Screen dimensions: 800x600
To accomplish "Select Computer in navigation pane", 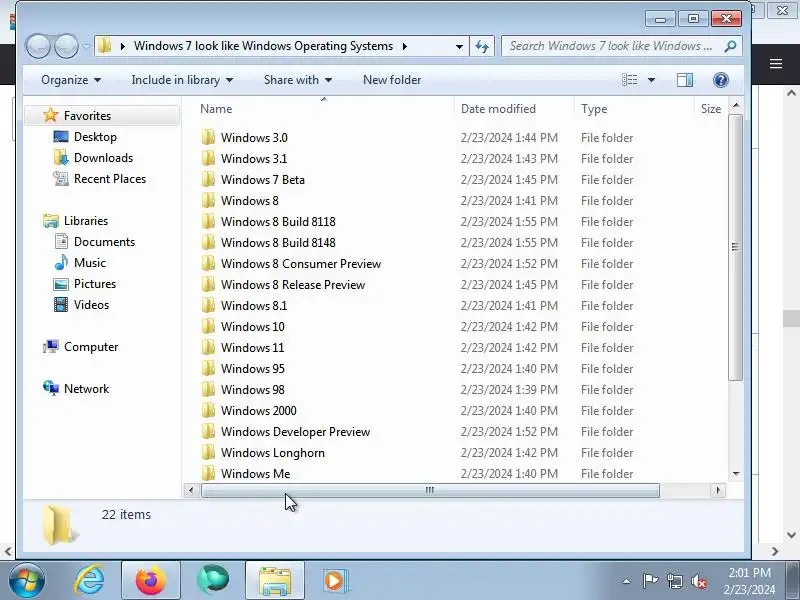I will (91, 347).
